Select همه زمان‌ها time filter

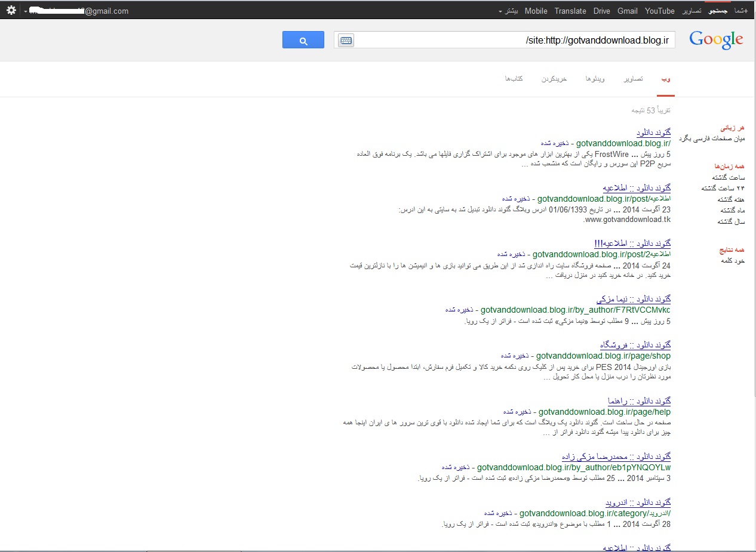pyautogui.click(x=729, y=166)
